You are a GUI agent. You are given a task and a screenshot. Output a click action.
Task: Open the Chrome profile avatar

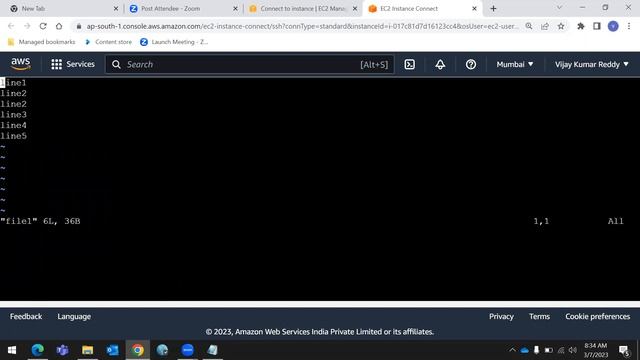(613, 26)
